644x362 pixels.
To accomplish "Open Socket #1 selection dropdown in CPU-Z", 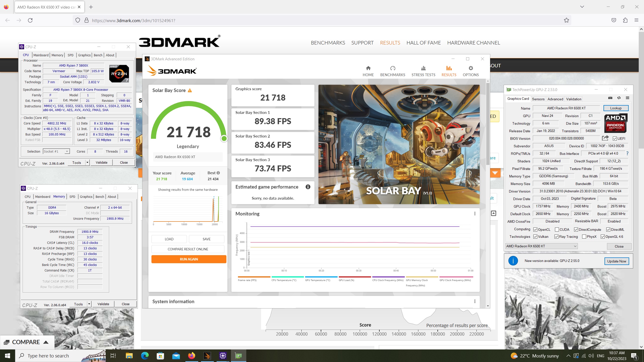I will [x=56, y=151].
